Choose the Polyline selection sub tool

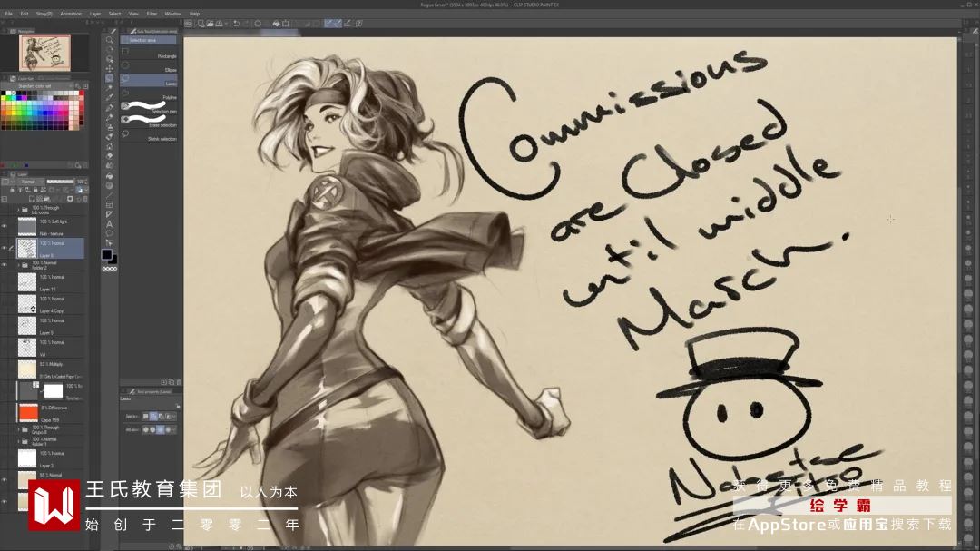pyautogui.click(x=150, y=93)
